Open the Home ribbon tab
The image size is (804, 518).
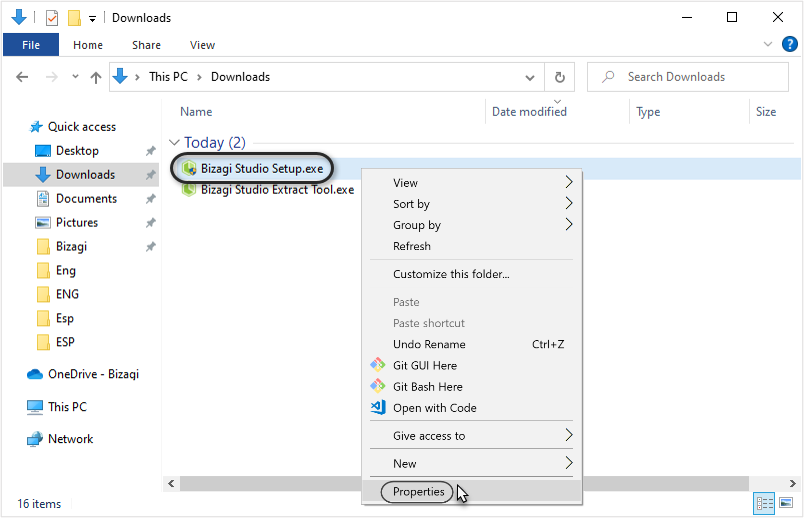(88, 45)
